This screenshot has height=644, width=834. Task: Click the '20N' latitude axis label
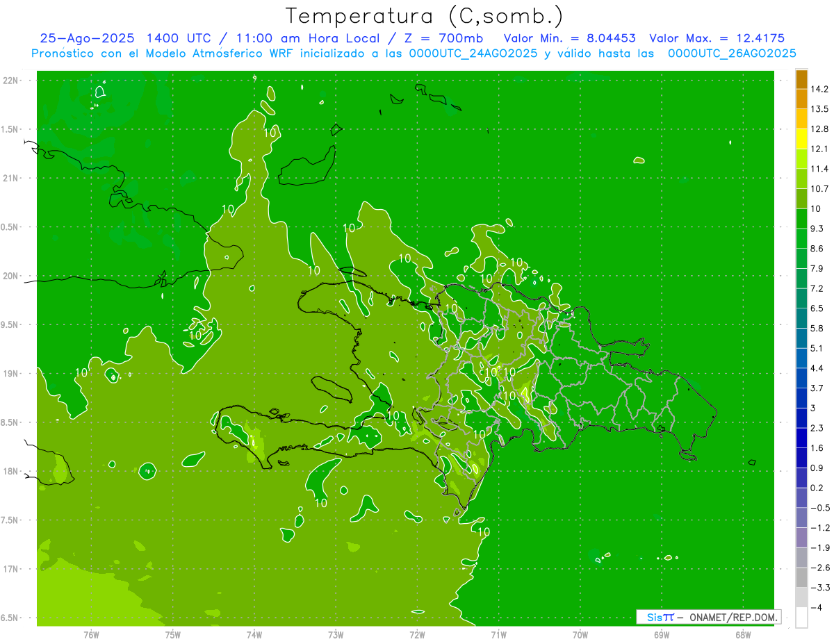pos(10,276)
